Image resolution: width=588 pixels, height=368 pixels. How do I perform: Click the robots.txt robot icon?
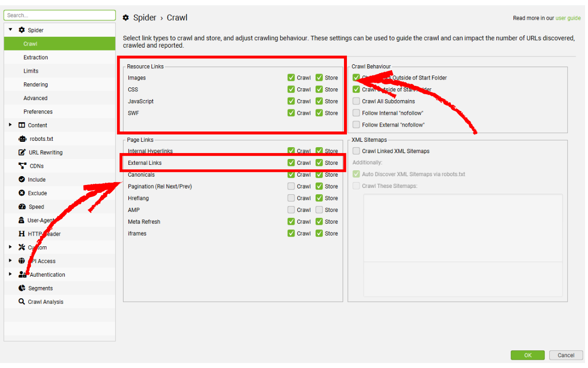(x=22, y=139)
